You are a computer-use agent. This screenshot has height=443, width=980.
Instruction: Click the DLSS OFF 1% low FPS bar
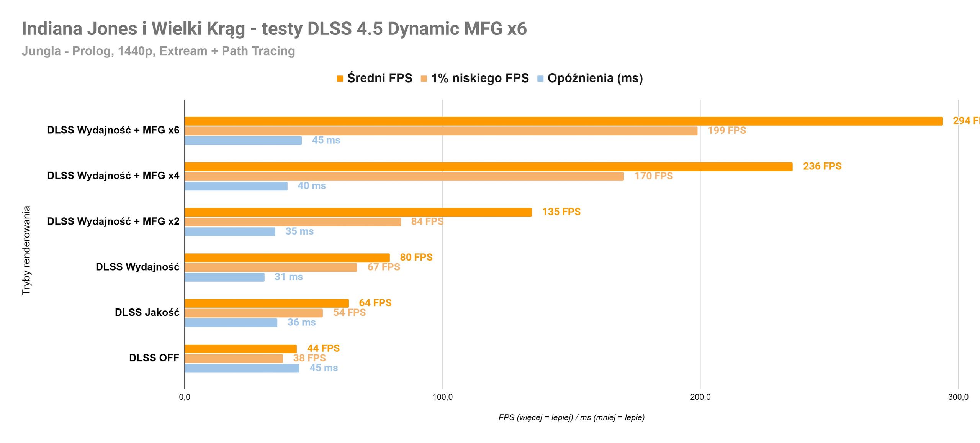(234, 359)
